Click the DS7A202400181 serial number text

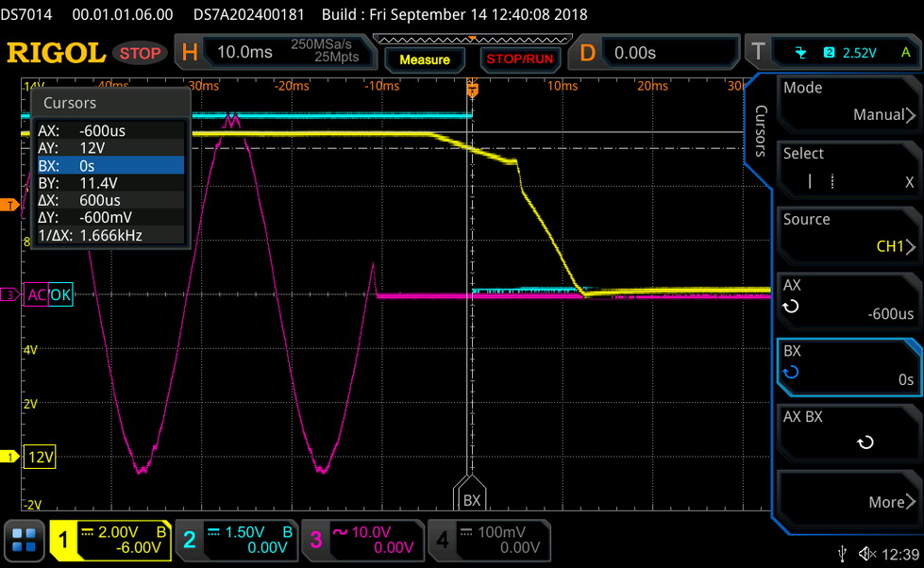248,14
